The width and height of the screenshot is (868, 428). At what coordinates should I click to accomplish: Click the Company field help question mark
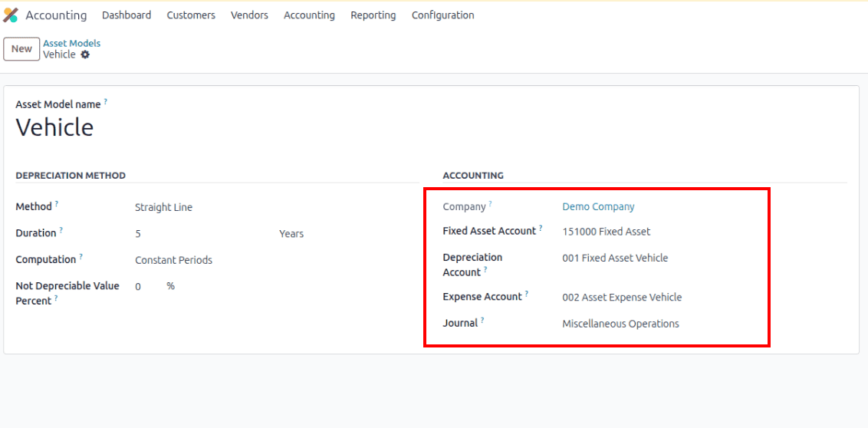coord(490,204)
